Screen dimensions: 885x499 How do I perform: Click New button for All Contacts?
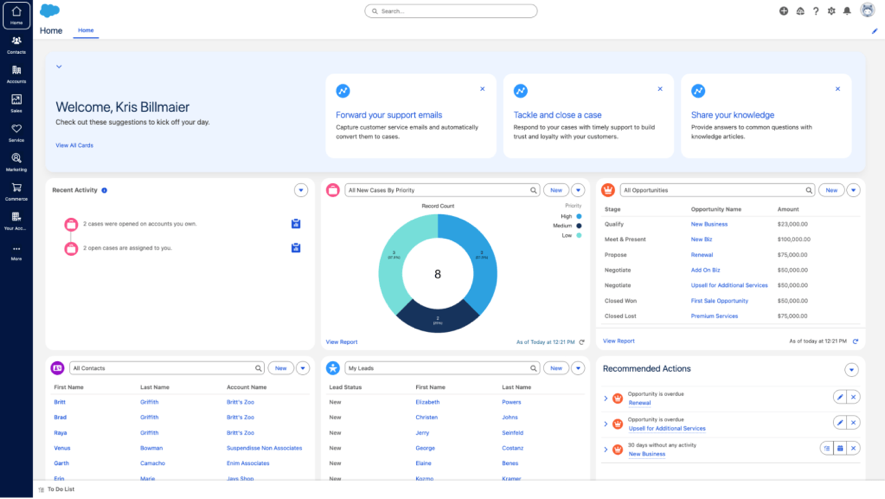click(x=281, y=368)
